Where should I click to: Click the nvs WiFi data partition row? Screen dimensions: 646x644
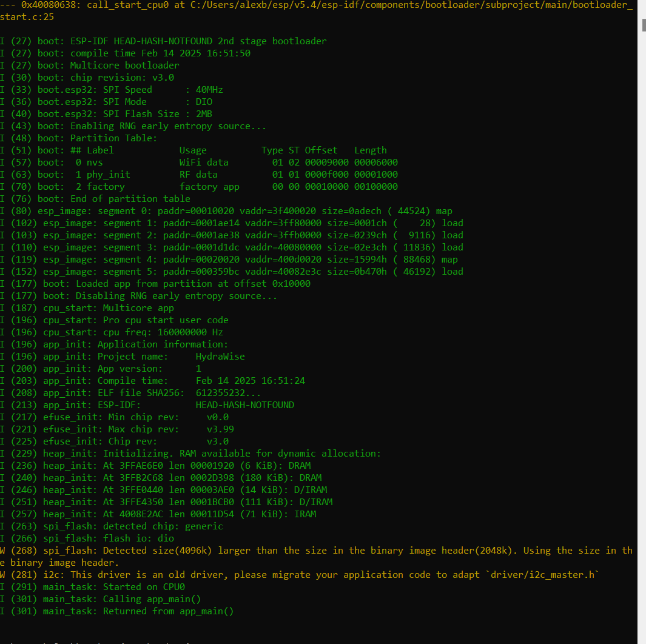coord(200,163)
